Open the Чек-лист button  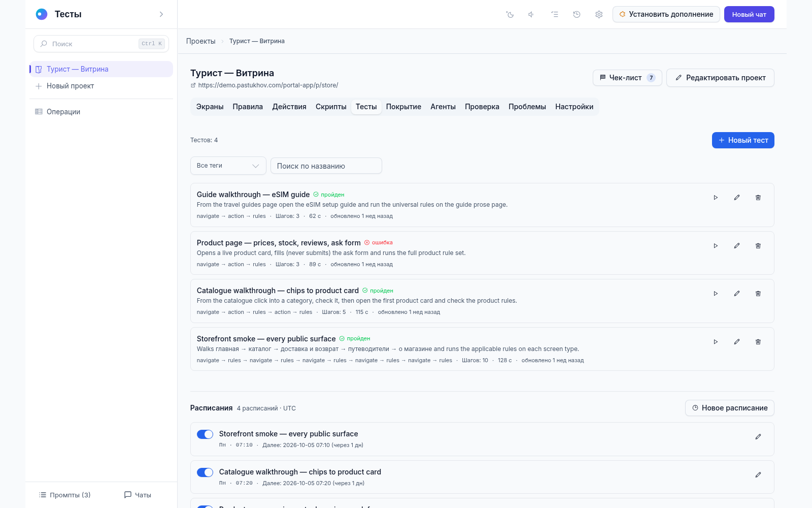point(627,78)
